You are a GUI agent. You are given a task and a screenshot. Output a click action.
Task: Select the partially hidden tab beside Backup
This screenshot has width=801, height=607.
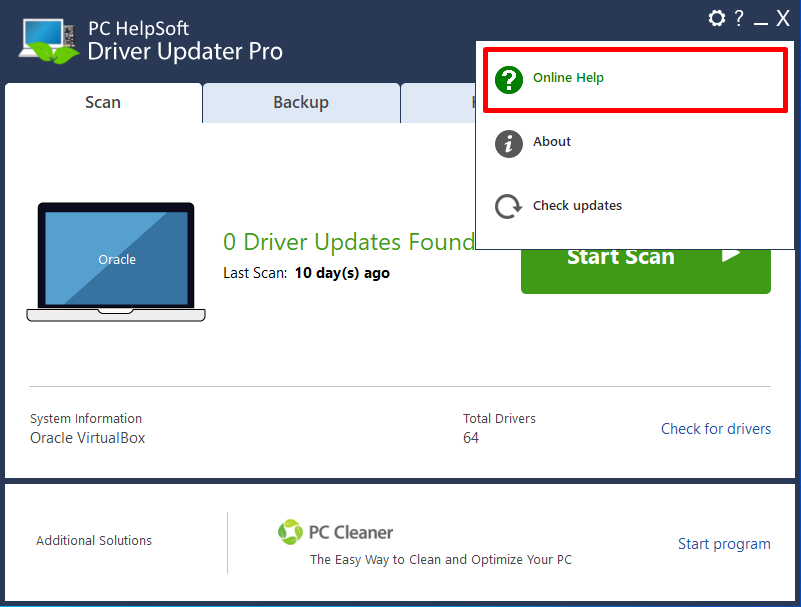tap(438, 103)
